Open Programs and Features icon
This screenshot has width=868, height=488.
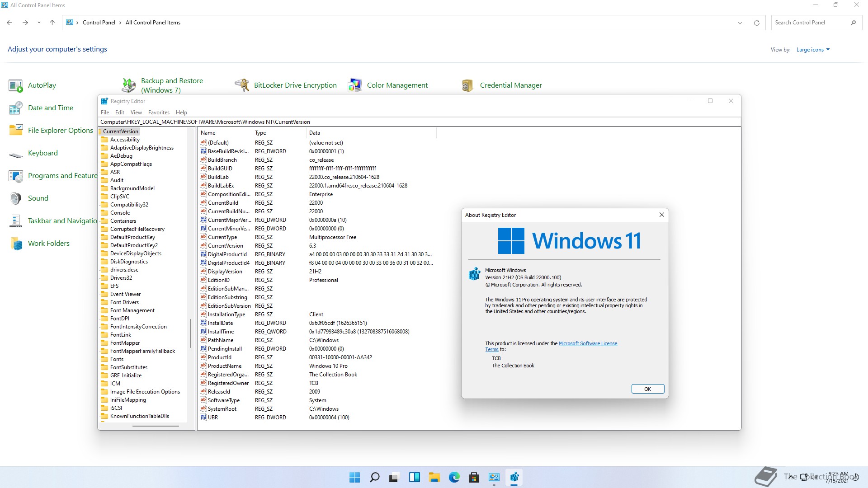(x=16, y=176)
